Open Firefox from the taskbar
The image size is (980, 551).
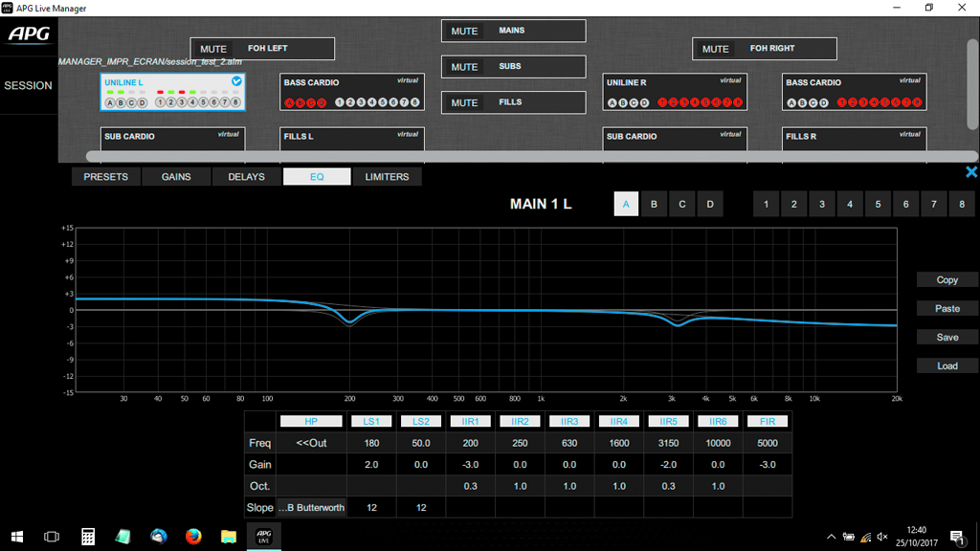point(193,537)
